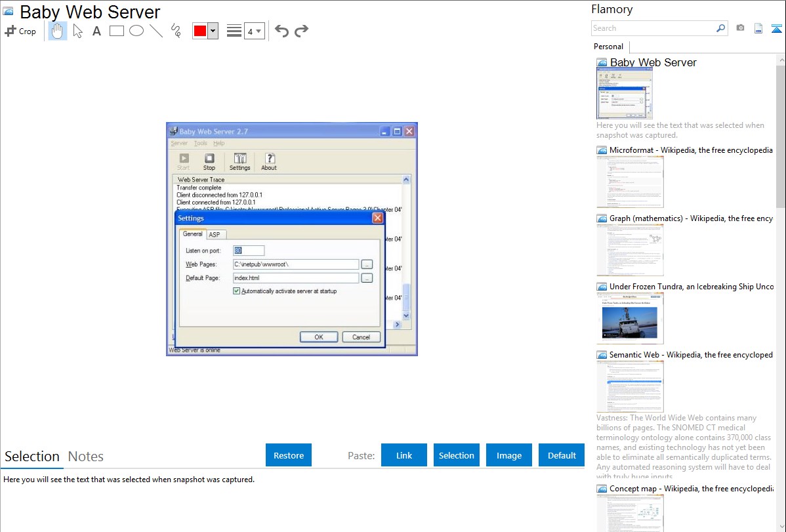786x532 pixels.
Task: Choose the arrow pointer tool
Action: (77, 31)
